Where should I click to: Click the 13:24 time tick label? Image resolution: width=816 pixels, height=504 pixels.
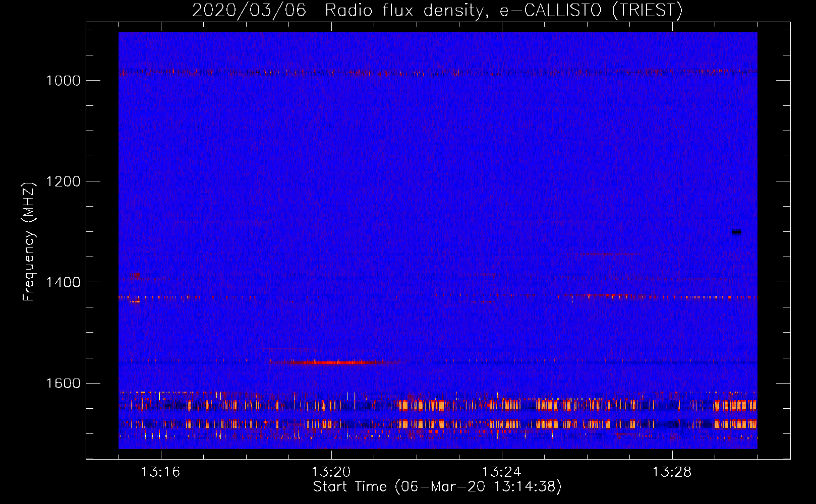click(502, 472)
